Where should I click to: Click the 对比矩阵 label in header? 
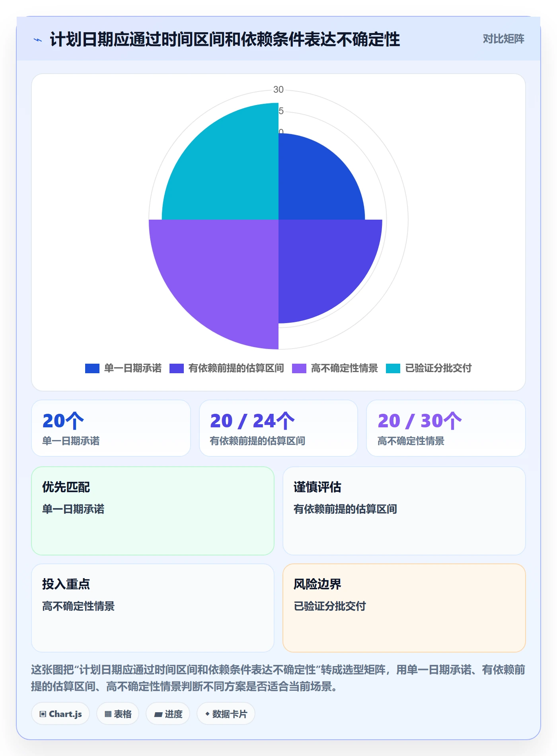pos(503,39)
